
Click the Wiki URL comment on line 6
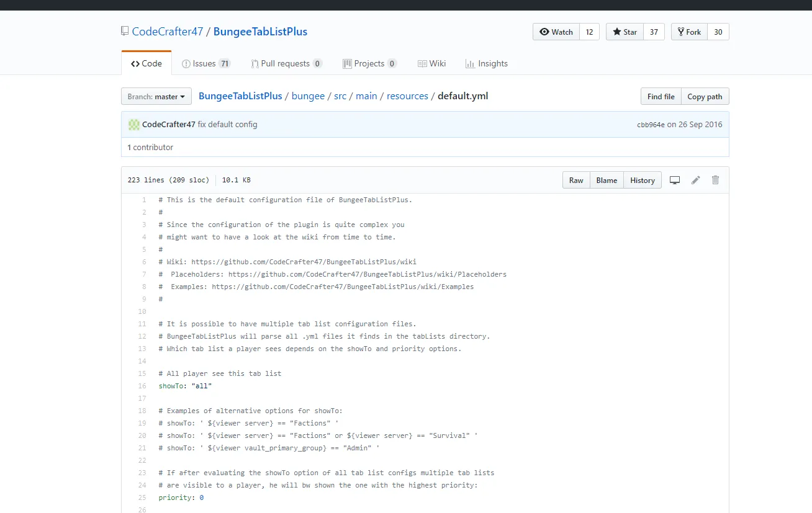tap(287, 262)
